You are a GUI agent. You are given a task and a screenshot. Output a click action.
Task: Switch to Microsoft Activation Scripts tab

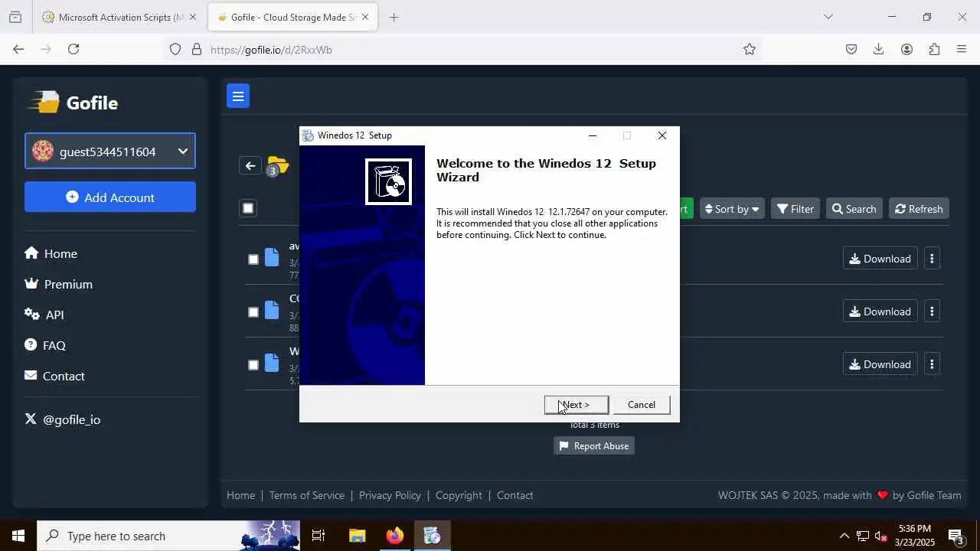point(119,17)
